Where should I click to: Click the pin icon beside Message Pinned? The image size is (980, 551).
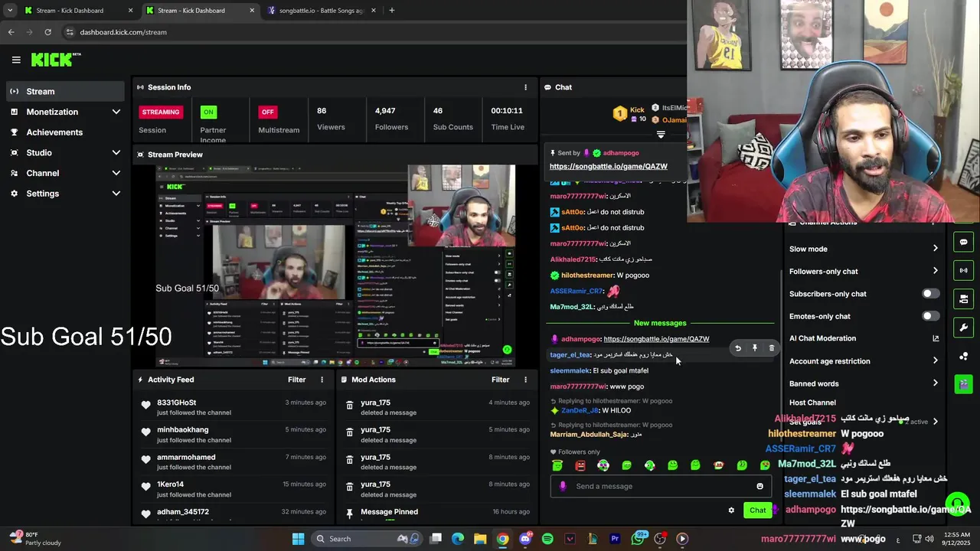click(350, 513)
